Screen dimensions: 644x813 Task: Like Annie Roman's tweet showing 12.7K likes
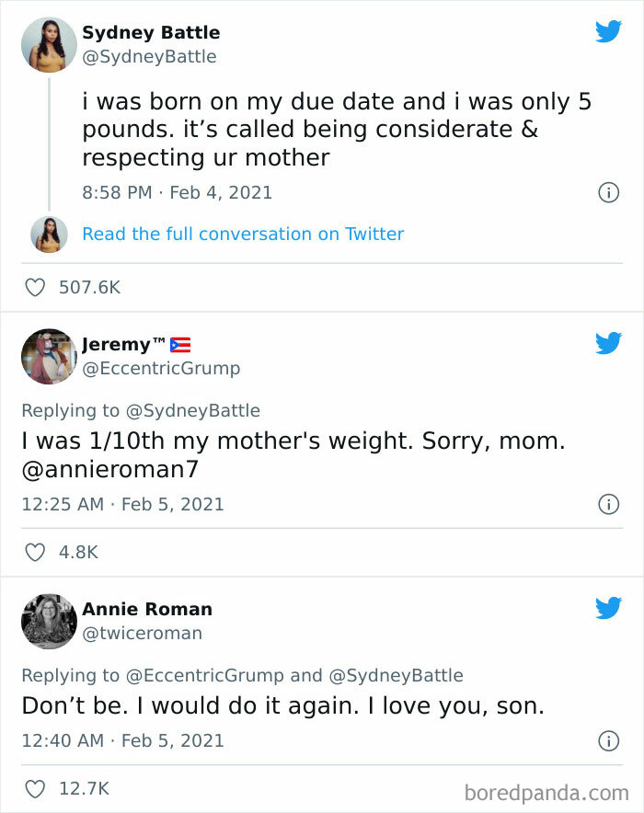(35, 789)
